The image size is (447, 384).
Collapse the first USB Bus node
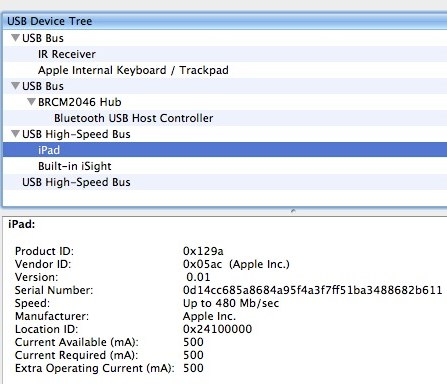tap(15, 38)
